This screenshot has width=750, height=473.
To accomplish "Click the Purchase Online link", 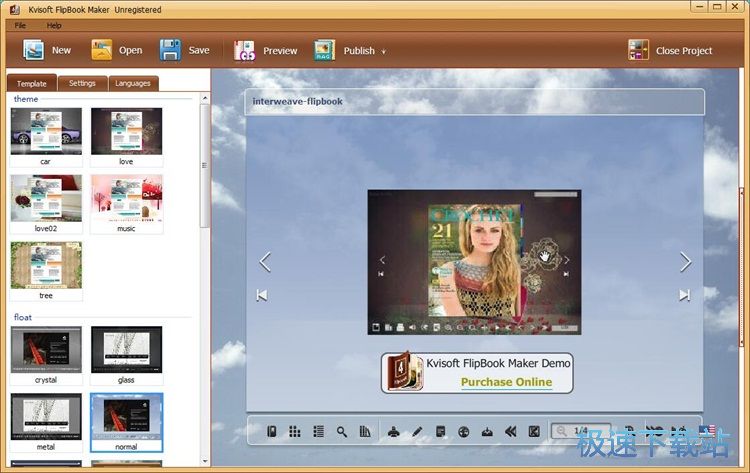I will pyautogui.click(x=506, y=381).
